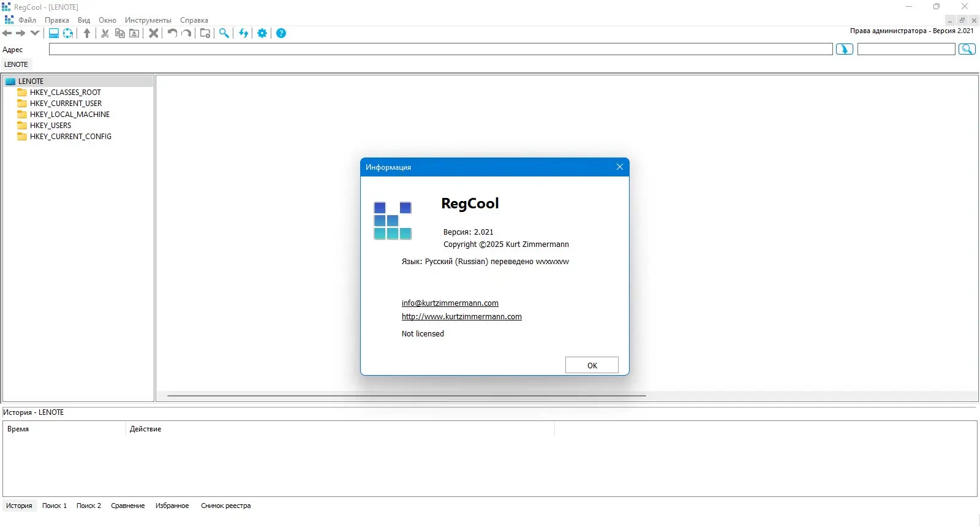Screen dimensions: 980x527
Task: Open the http://www.kurtzimmermann.com website link
Action: [x=462, y=316]
